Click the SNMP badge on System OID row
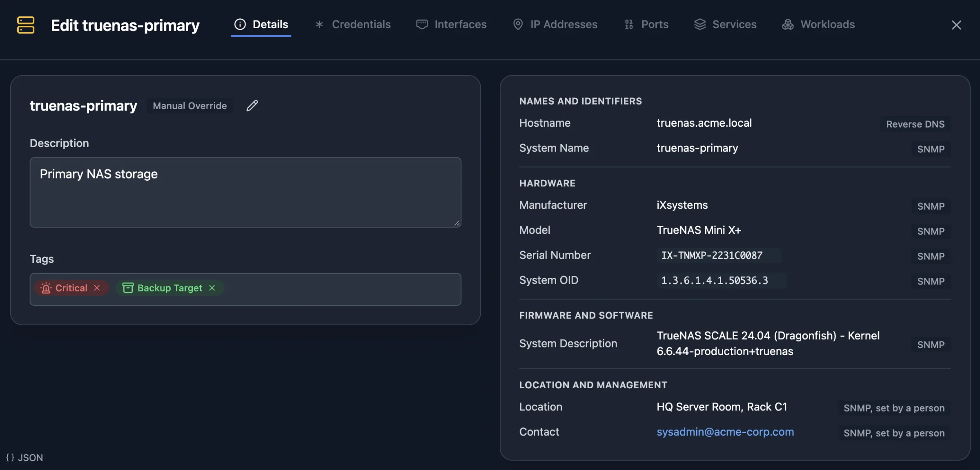Viewport: 980px width, 470px height. pos(931,281)
